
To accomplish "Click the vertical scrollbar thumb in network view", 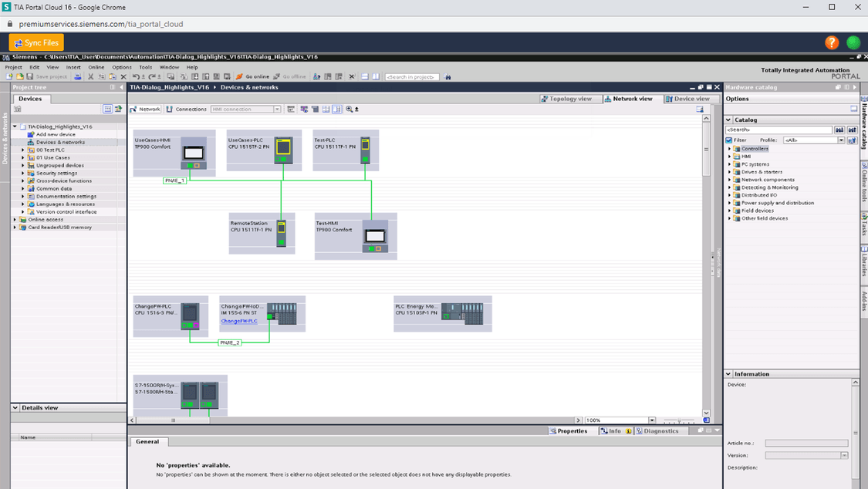I will pyautogui.click(x=706, y=150).
